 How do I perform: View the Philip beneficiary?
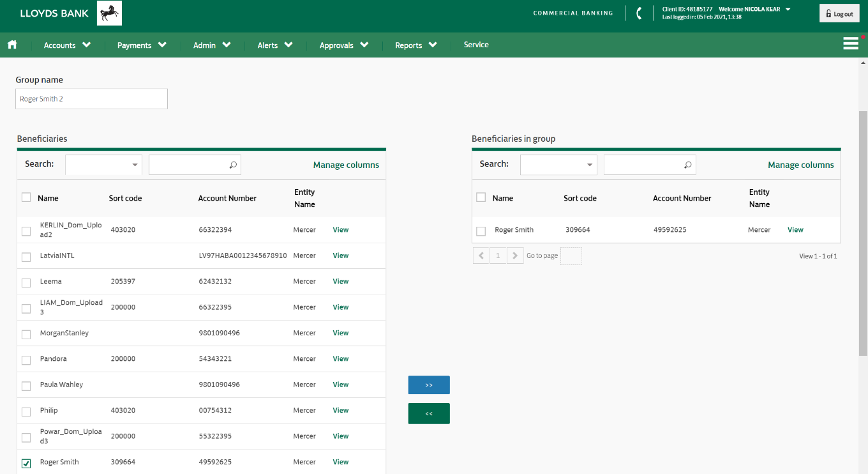[341, 410]
